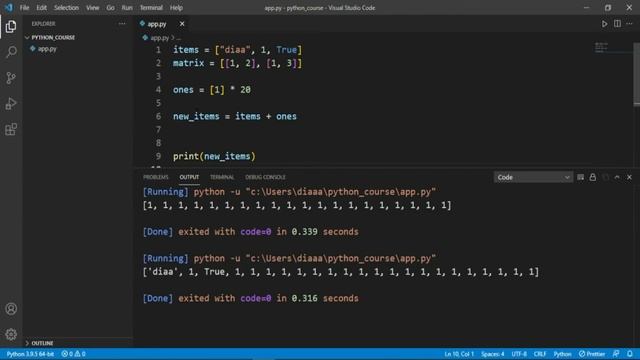Click app.py in the breadcrumb bar

point(159,38)
